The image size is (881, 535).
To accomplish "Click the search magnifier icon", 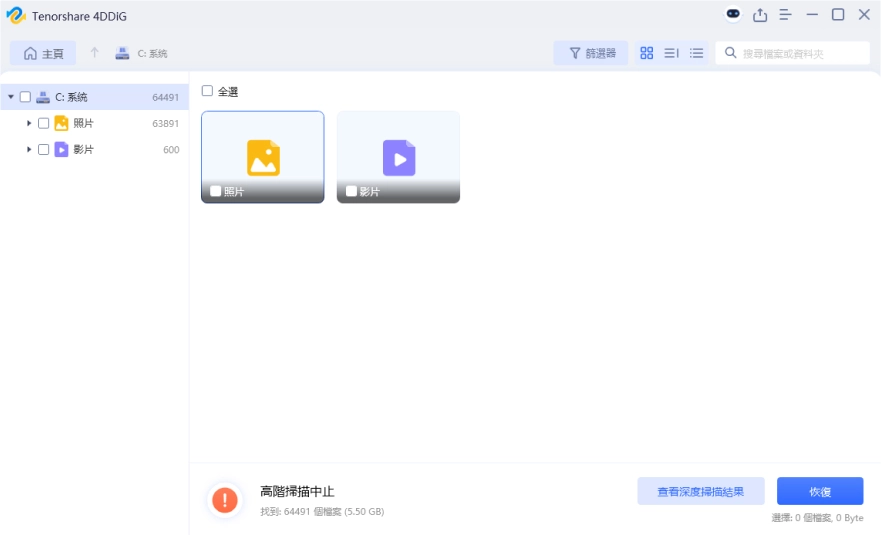I will coord(730,53).
